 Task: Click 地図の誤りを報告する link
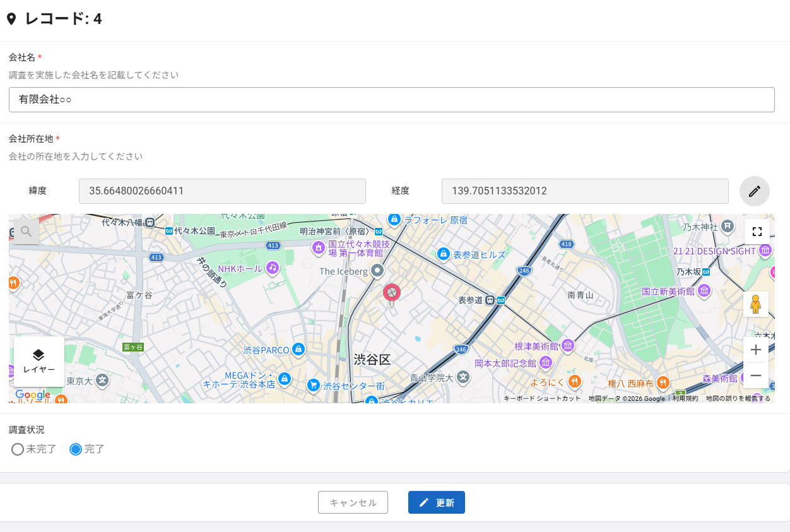point(738,399)
